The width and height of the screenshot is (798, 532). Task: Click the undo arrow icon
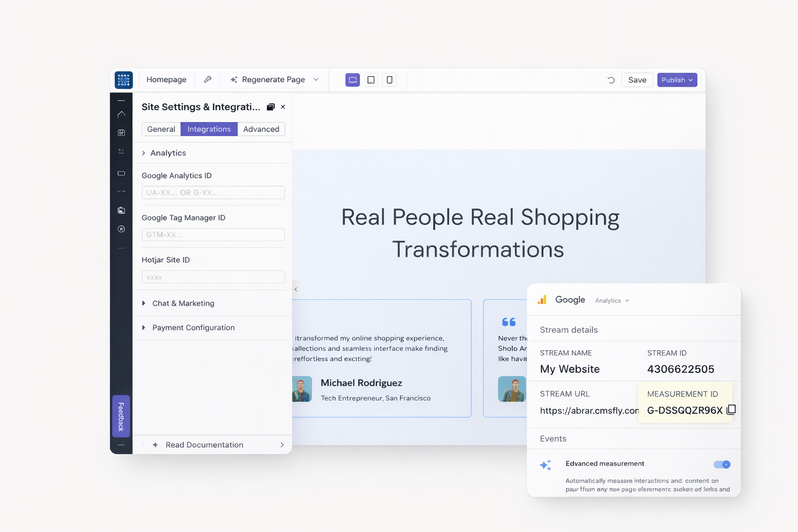(x=611, y=80)
